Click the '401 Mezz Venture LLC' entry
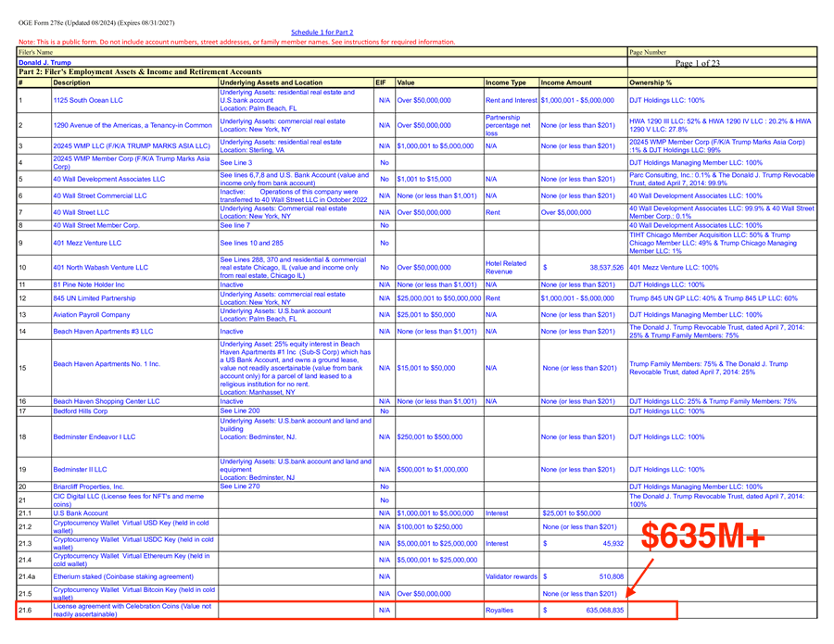The height and width of the screenshot is (644, 834). pos(87,243)
